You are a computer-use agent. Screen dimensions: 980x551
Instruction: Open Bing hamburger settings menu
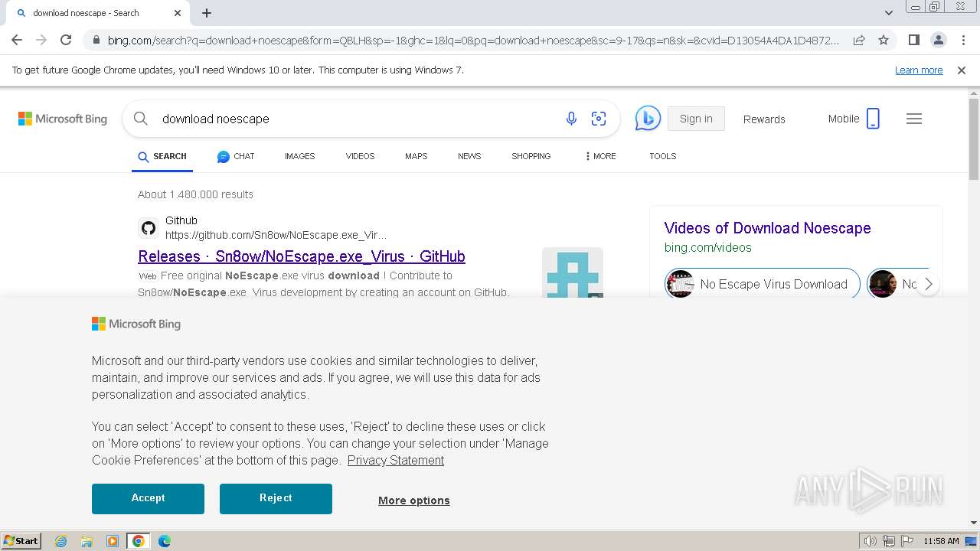pos(914,119)
